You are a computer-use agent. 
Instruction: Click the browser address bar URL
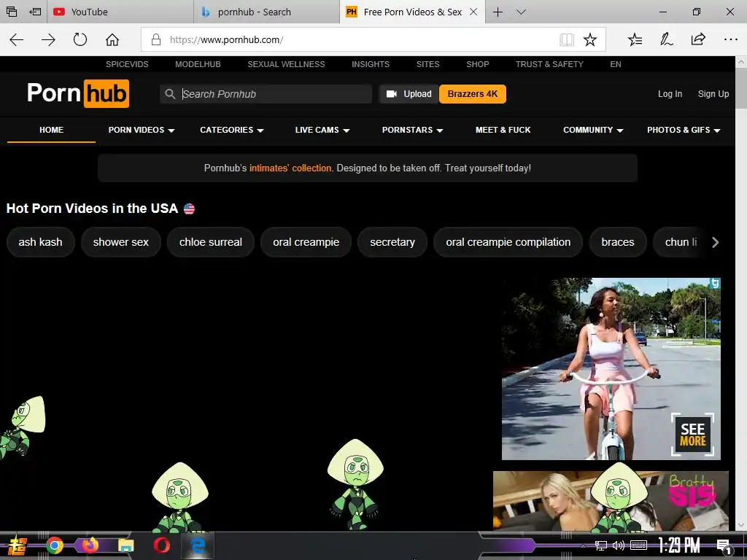pos(226,39)
